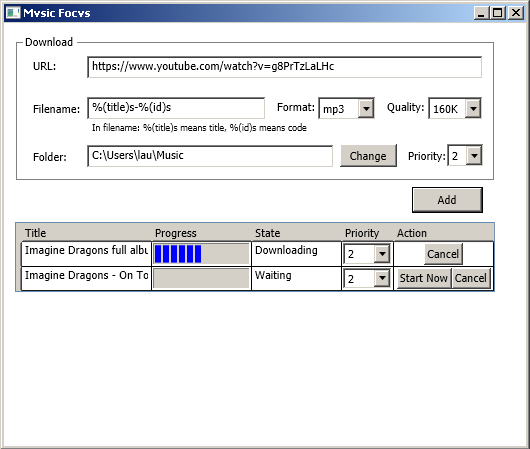Click into the URL input field
The image size is (530, 449).
click(284, 67)
